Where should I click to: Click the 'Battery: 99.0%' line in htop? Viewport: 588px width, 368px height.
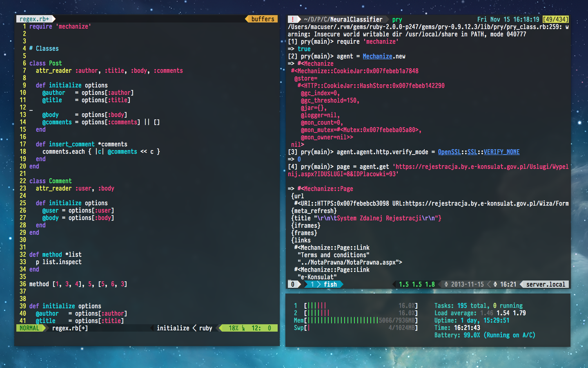(x=485, y=335)
